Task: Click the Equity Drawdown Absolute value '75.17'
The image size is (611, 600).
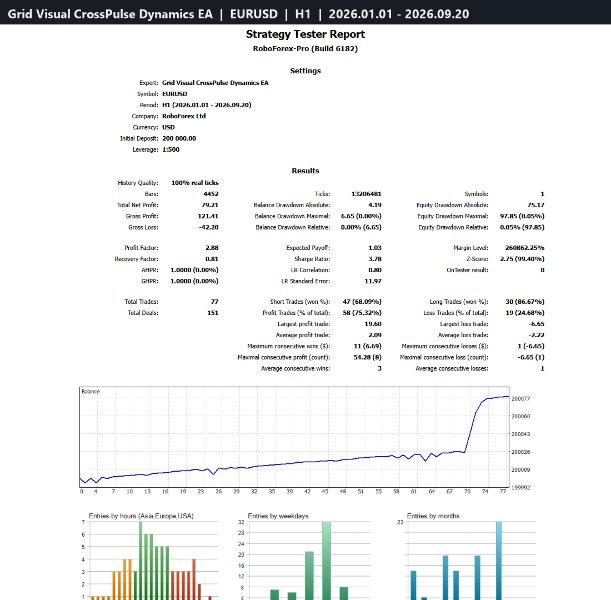Action: coord(536,205)
